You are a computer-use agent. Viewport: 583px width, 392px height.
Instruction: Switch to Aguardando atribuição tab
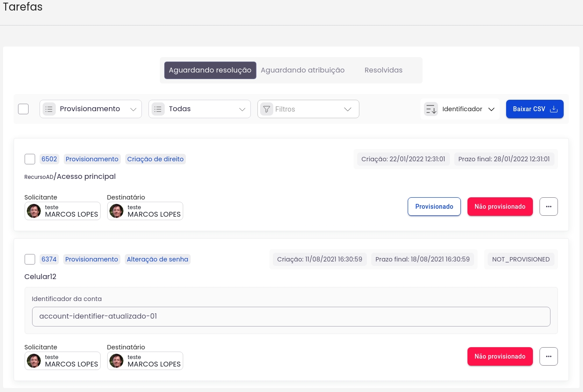tap(302, 70)
